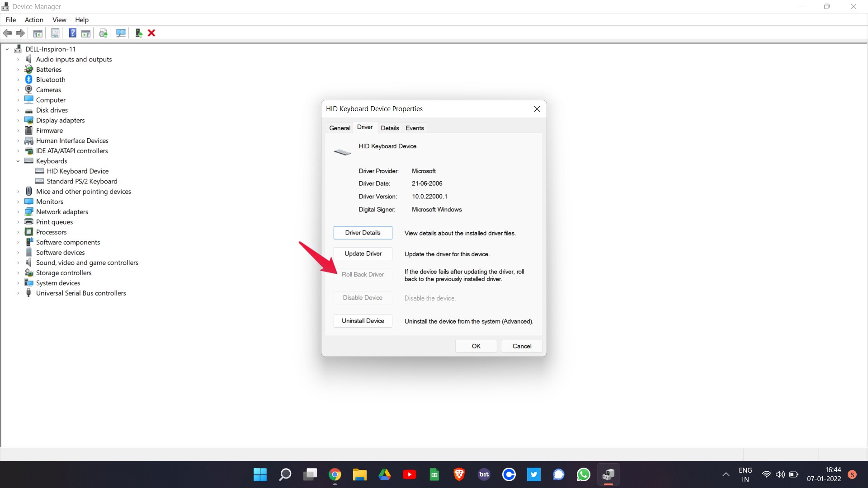Screen dimensions: 868x488
Task: Expand Network adapters category
Action: [x=18, y=212]
